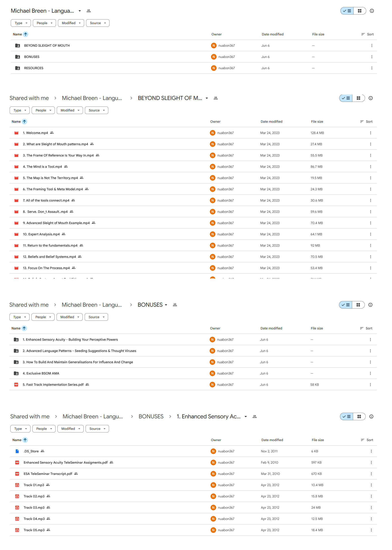Click File size column header in BONUSES panel
Viewport: 392px width, 550px height.
pyautogui.click(x=317, y=328)
